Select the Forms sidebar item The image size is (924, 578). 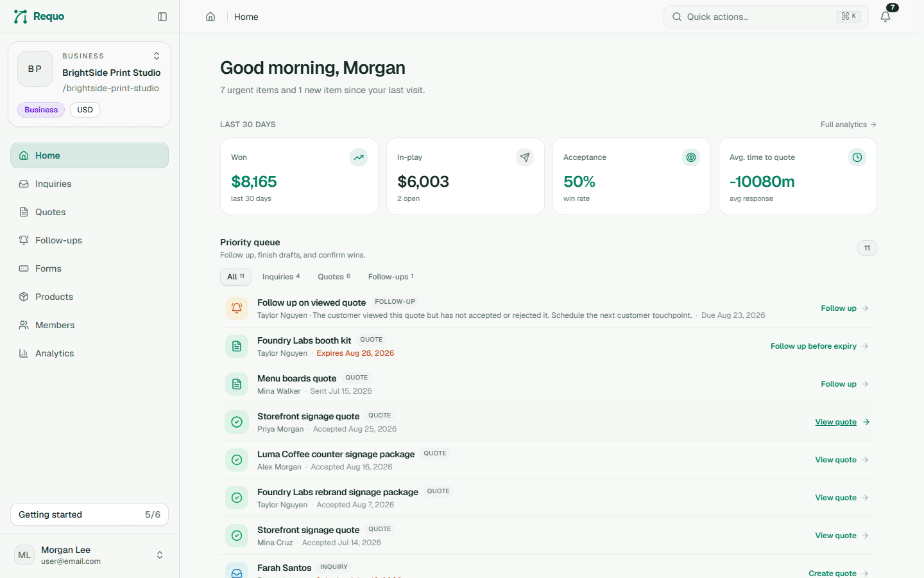[89, 268]
